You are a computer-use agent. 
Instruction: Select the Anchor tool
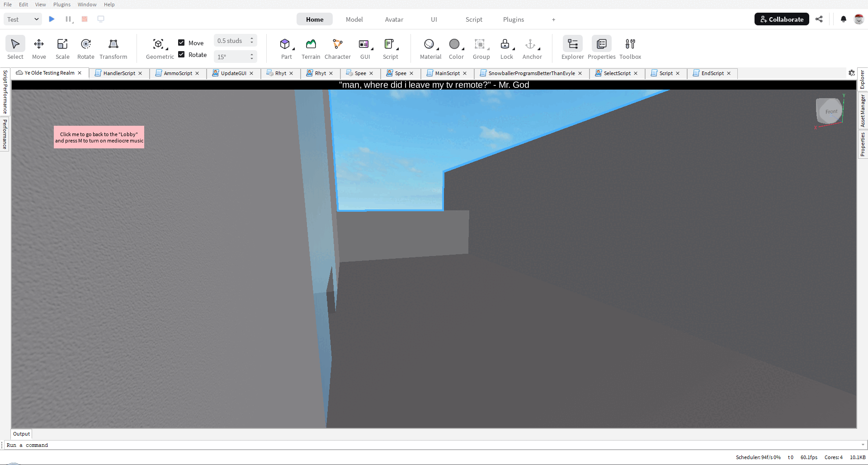click(532, 47)
